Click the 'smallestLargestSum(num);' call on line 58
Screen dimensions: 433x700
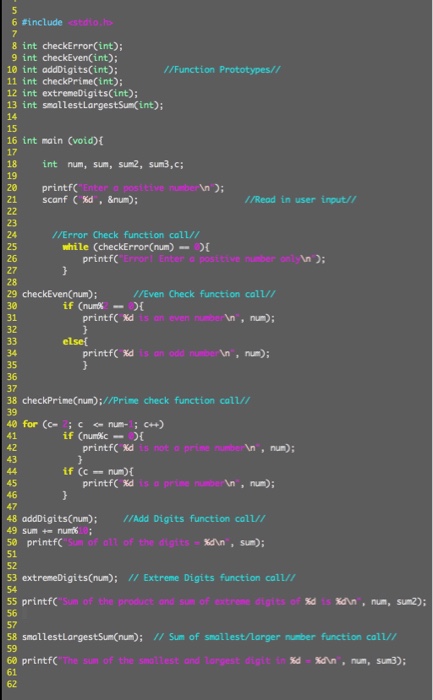pyautogui.click(x=83, y=637)
